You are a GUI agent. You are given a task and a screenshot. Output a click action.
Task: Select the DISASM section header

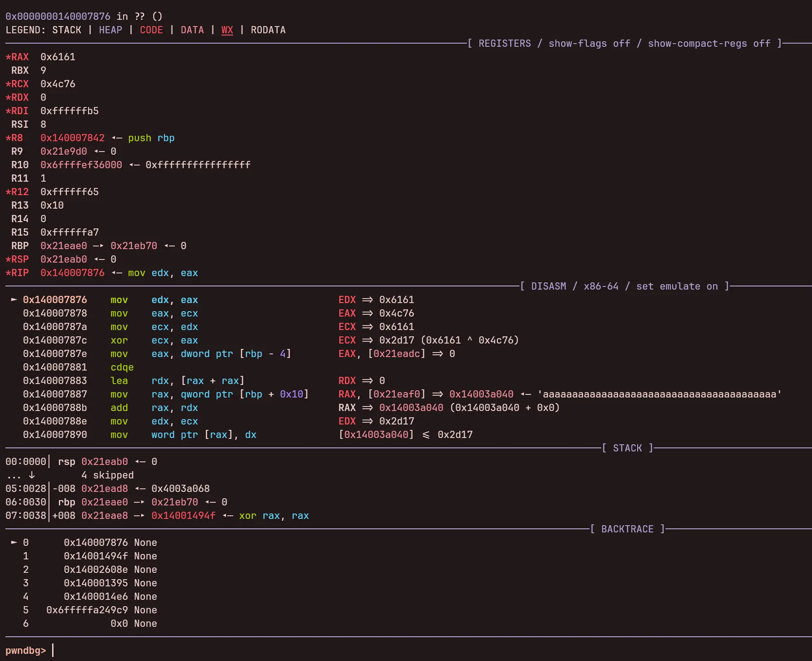[x=548, y=286]
